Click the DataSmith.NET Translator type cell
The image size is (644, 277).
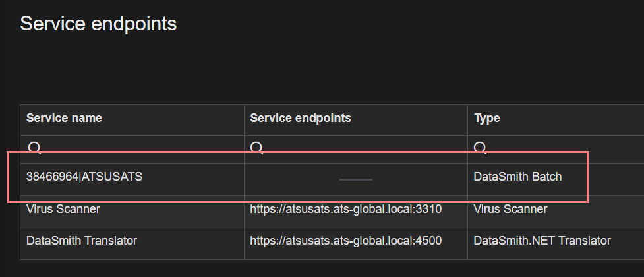[x=542, y=241]
